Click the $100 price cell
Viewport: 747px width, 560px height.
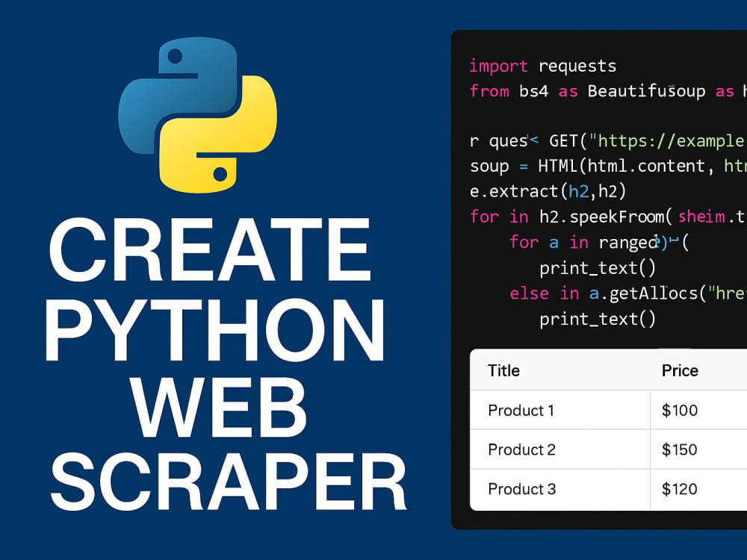pos(699,410)
